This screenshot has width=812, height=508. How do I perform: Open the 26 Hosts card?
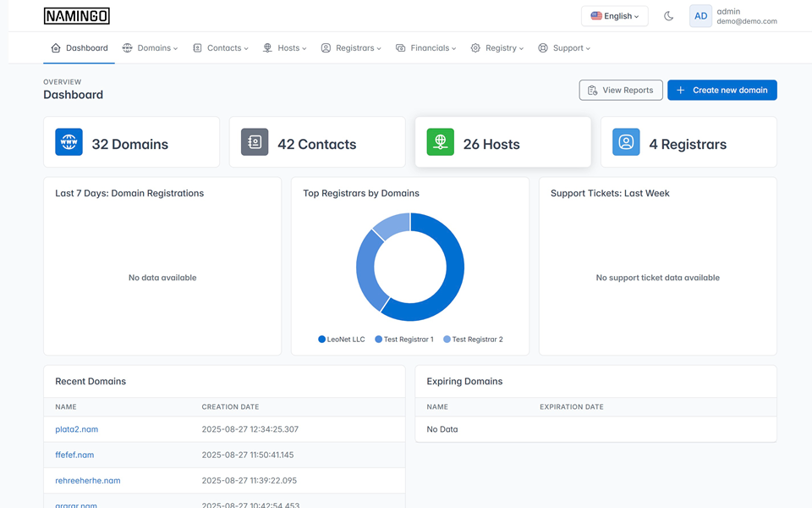tap(502, 142)
